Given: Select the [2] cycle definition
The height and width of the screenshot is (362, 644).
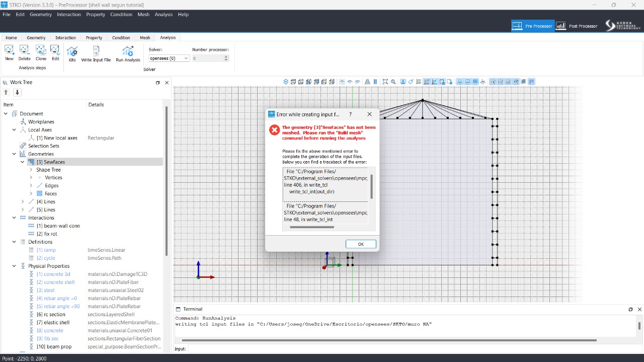Looking at the screenshot, I should pyautogui.click(x=46, y=258).
